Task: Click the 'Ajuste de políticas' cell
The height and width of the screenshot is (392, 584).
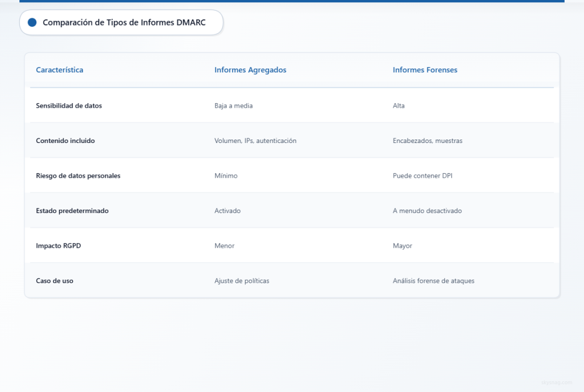Action: (242, 281)
